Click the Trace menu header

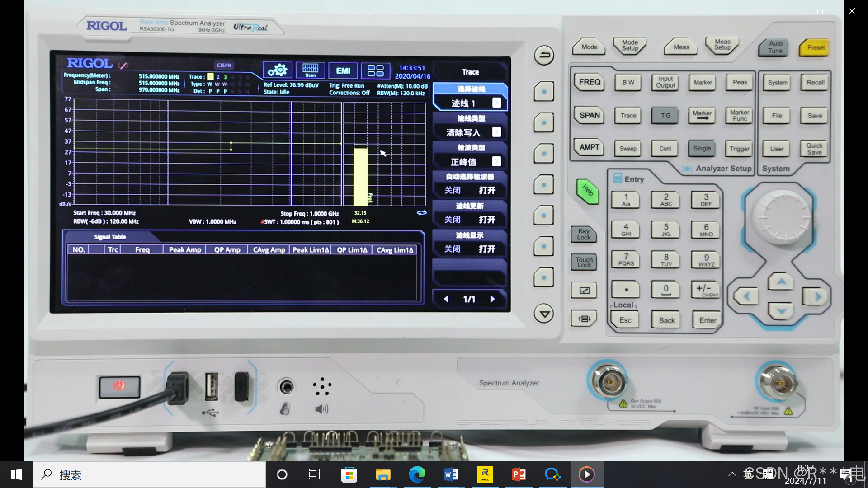470,72
